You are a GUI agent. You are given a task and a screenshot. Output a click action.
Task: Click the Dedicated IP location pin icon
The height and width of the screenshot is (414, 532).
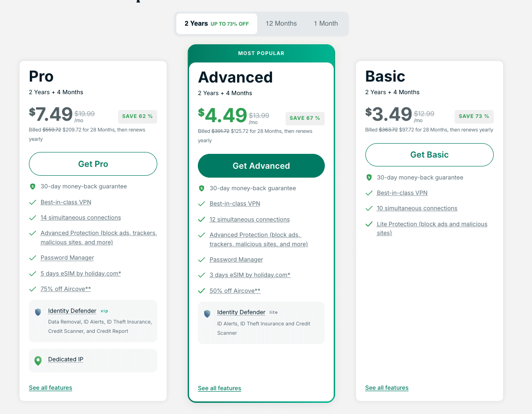point(38,359)
